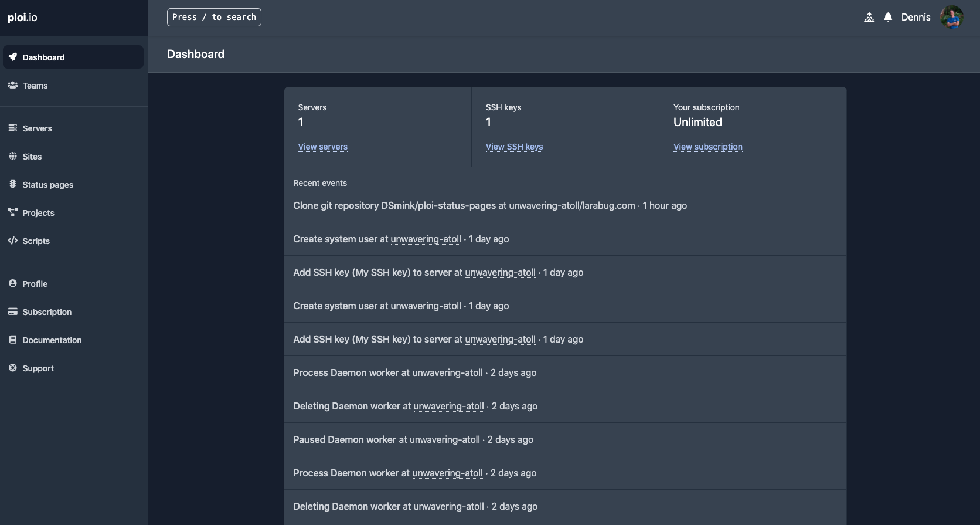Image resolution: width=980 pixels, height=525 pixels.
Task: Open the Servers sidebar item
Action: (73, 128)
